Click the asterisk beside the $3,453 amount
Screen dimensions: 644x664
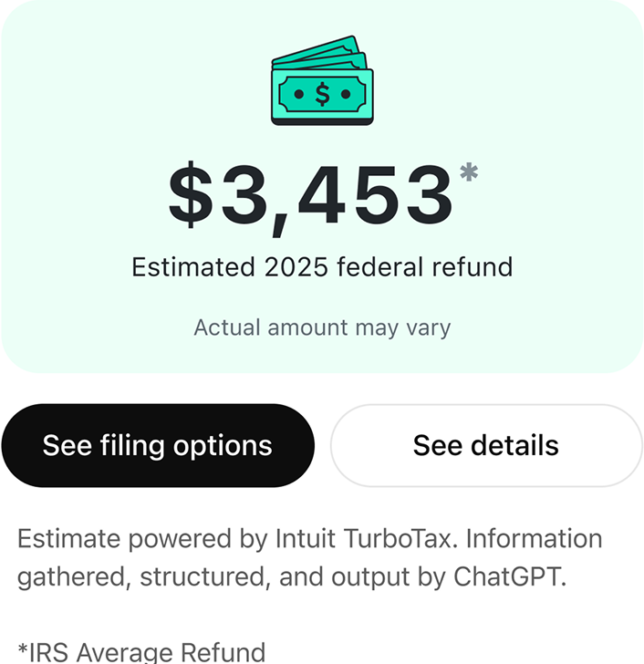point(468,173)
